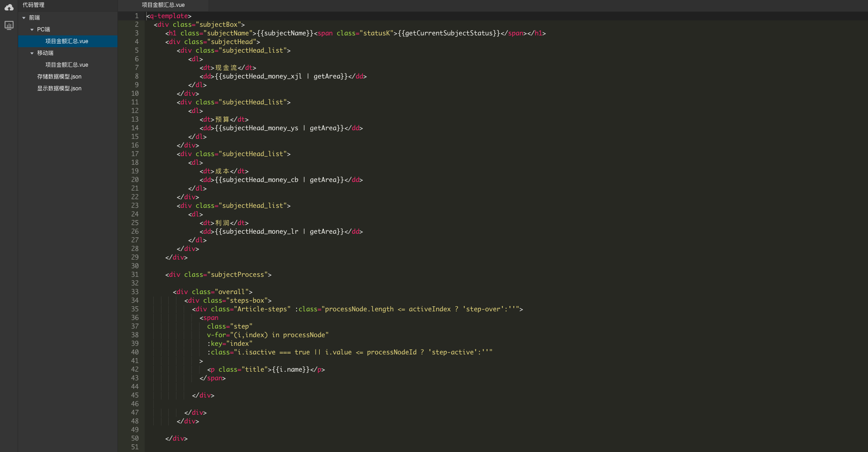Click "steps-box" class value
This screenshot has width=868, height=452.
[x=247, y=300]
